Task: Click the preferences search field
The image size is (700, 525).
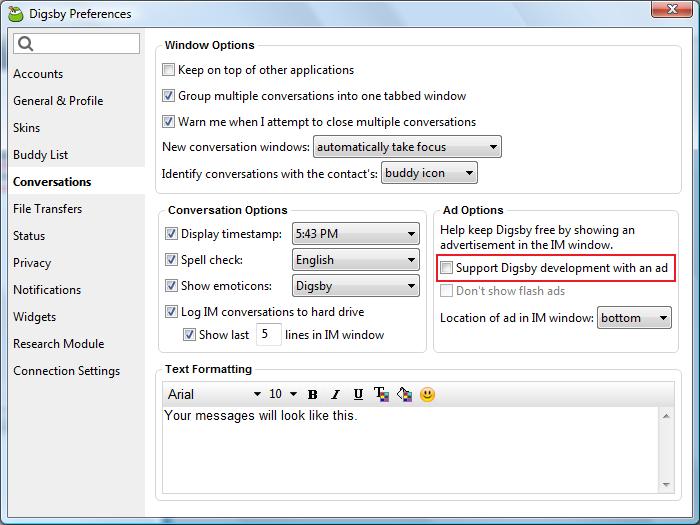Action: pos(76,44)
